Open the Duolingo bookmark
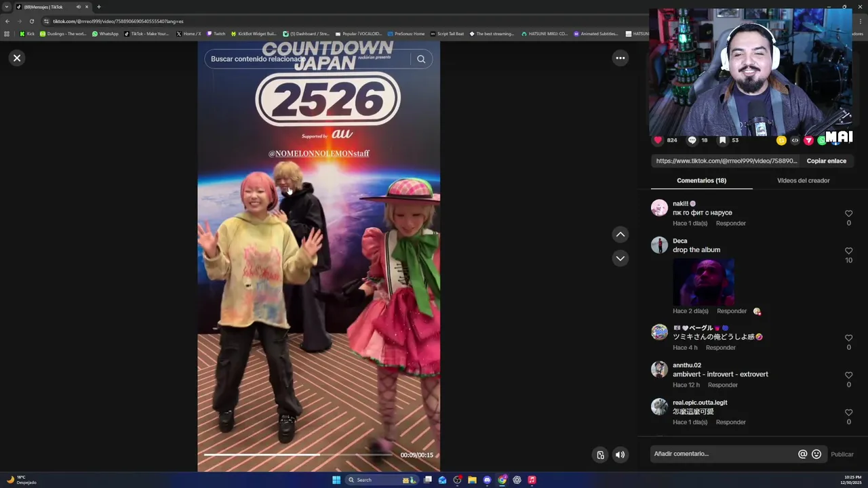868x488 pixels. coord(63,33)
